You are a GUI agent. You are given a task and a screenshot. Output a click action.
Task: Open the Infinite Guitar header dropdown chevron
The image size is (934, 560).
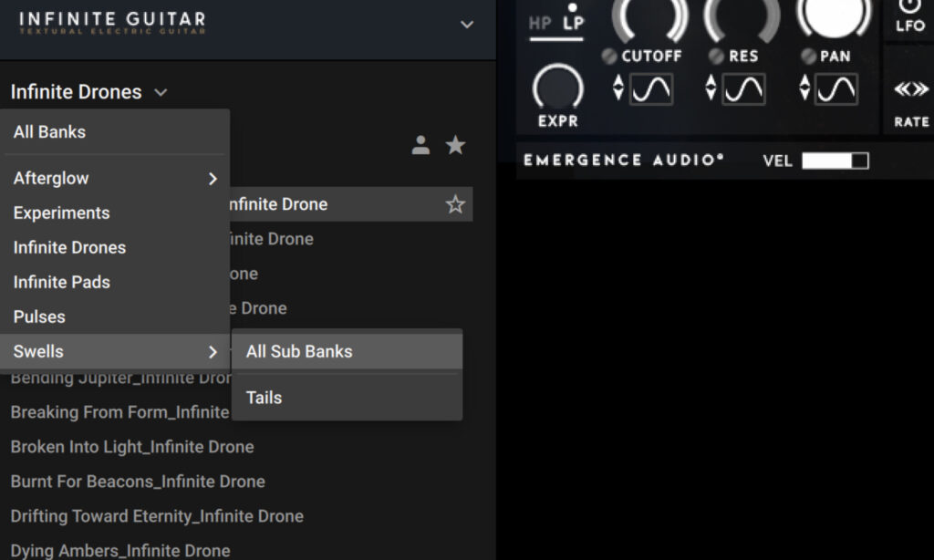(466, 25)
